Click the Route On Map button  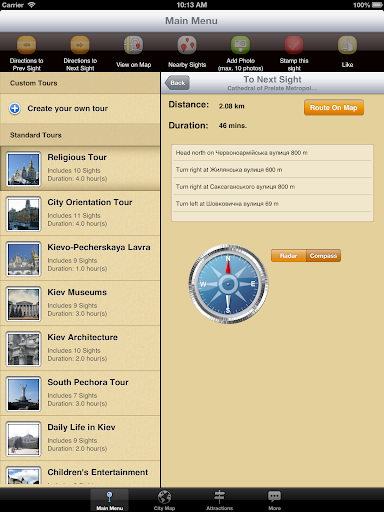pyautogui.click(x=334, y=108)
